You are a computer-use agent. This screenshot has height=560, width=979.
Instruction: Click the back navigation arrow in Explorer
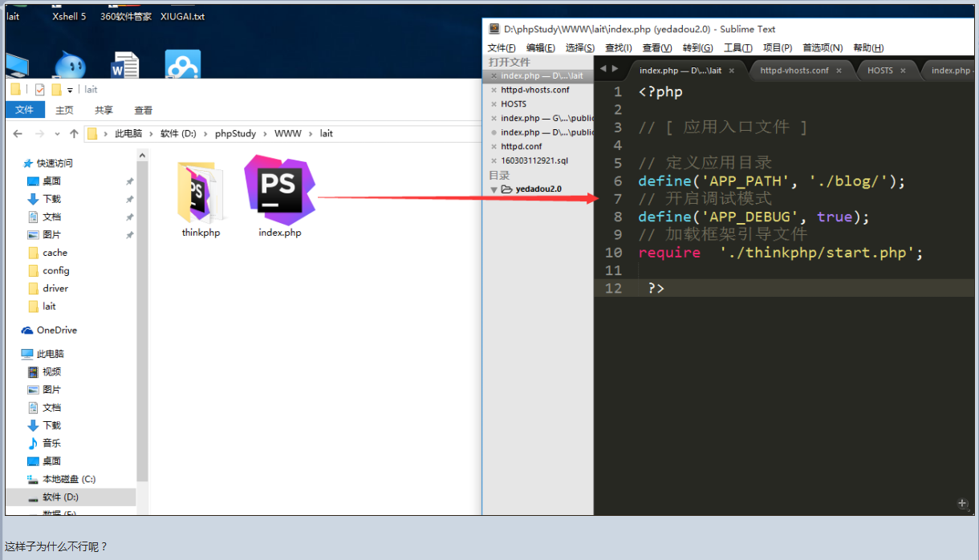click(18, 134)
